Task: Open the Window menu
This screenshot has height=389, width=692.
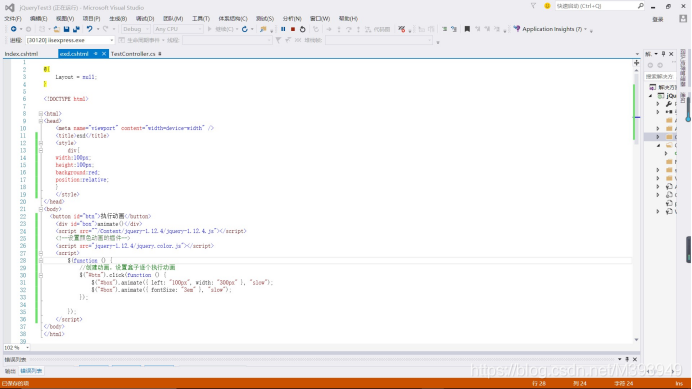Action: [x=320, y=19]
